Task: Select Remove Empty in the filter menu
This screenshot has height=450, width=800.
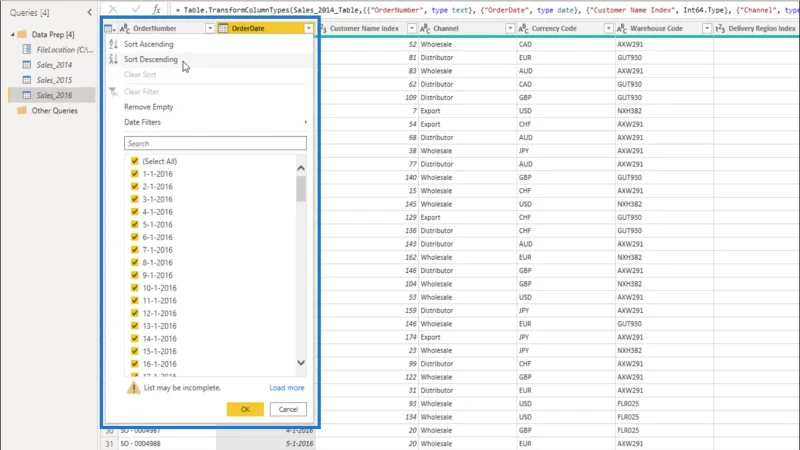Action: tap(148, 107)
